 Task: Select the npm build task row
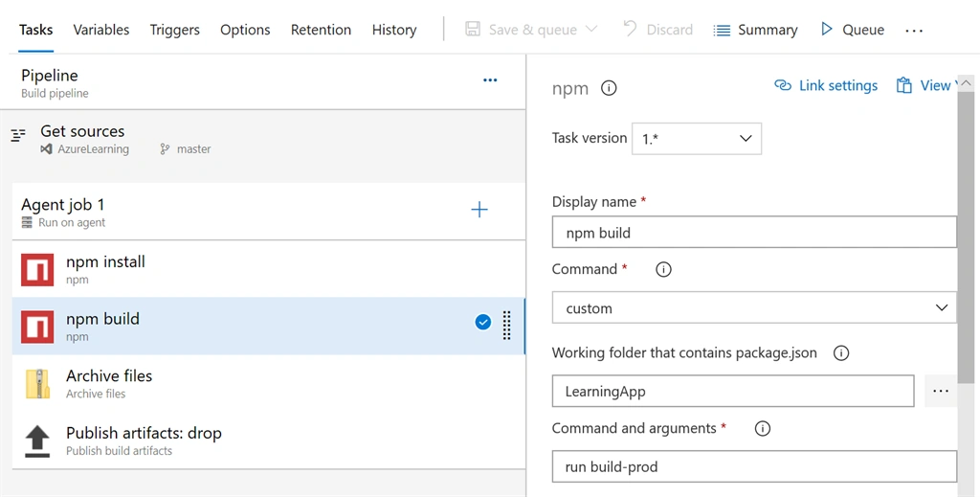269,326
